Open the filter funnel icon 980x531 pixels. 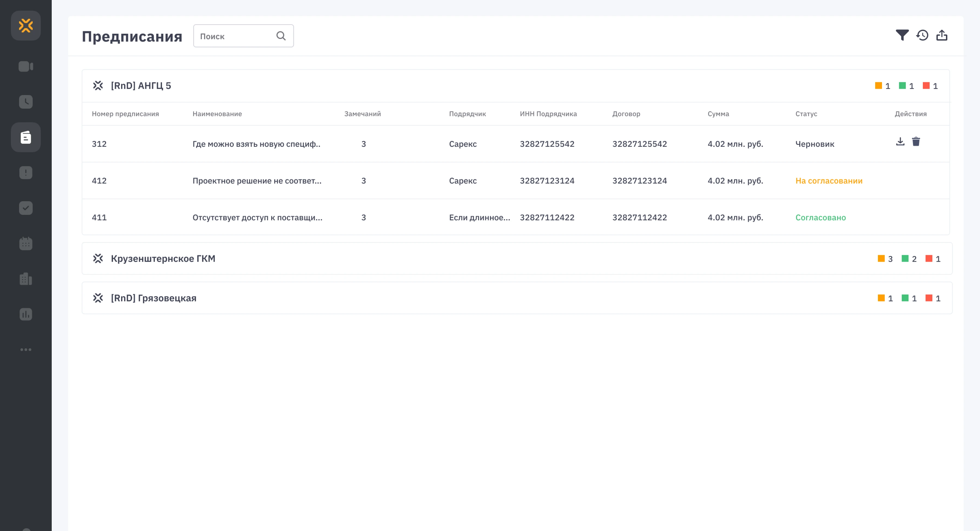click(x=902, y=35)
